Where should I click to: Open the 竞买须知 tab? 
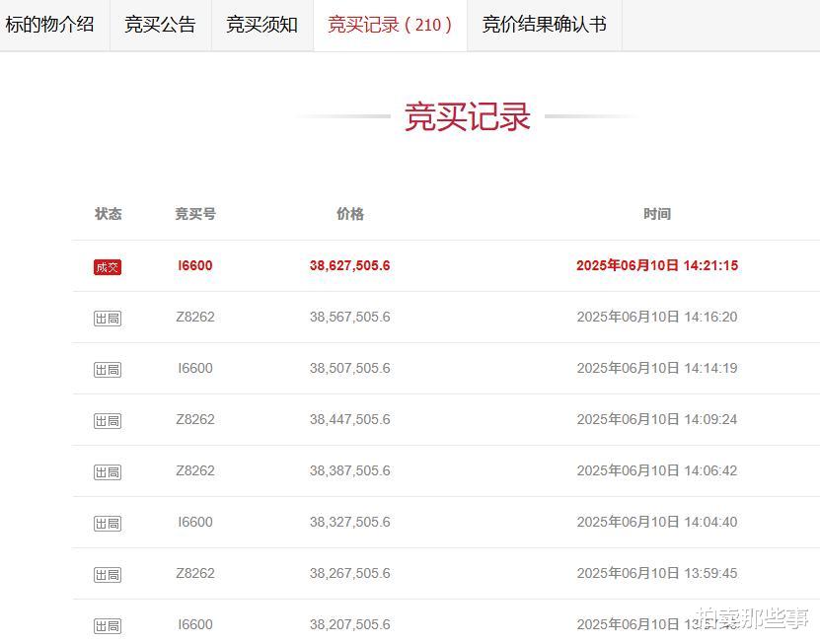coord(262,25)
